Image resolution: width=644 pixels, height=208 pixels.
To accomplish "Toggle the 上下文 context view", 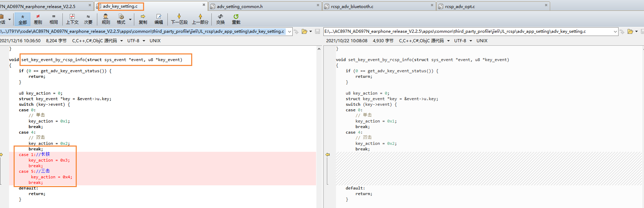I will tap(72, 19).
